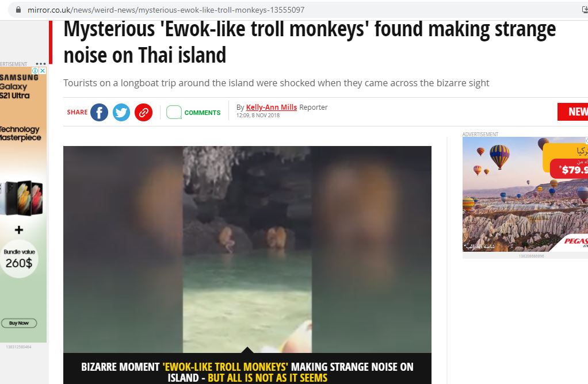588x384 pixels.
Task: Click install icon at address bar end
Action: pyautogui.click(x=585, y=10)
